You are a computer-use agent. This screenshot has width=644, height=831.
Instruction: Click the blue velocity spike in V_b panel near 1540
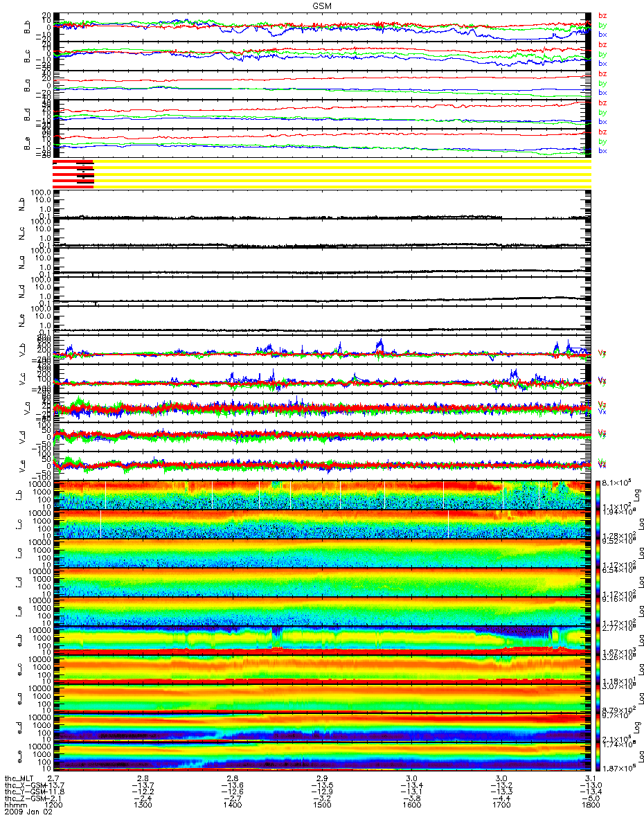[x=379, y=345]
